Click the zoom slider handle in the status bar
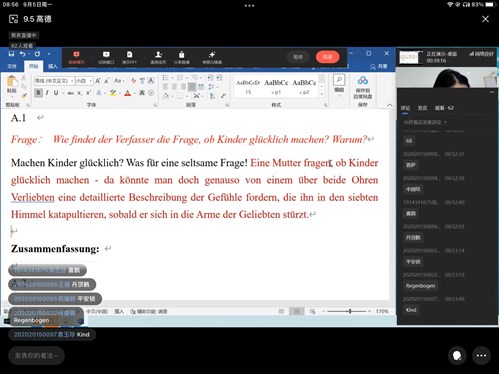 click(350, 311)
